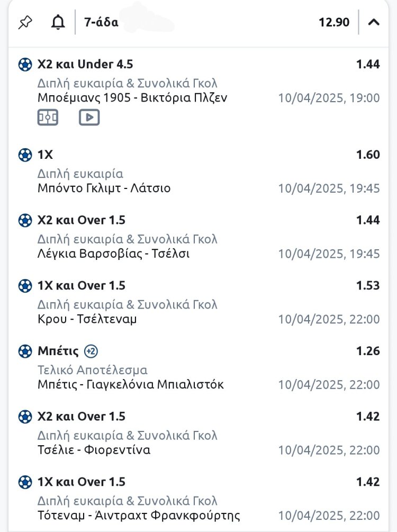Viewport: 397px width, 532px height.
Task: Open Μπόντο Γκλιμτ - Λάτσιο match
Action: point(104,188)
